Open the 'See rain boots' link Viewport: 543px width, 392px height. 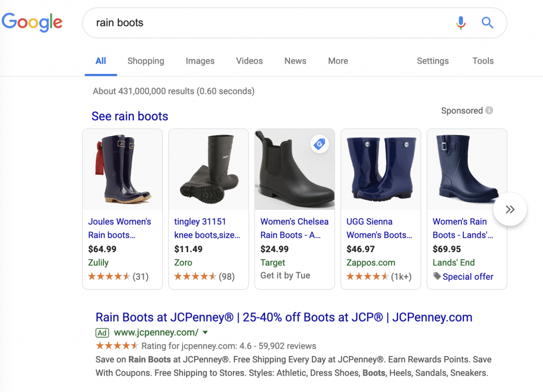coord(129,116)
